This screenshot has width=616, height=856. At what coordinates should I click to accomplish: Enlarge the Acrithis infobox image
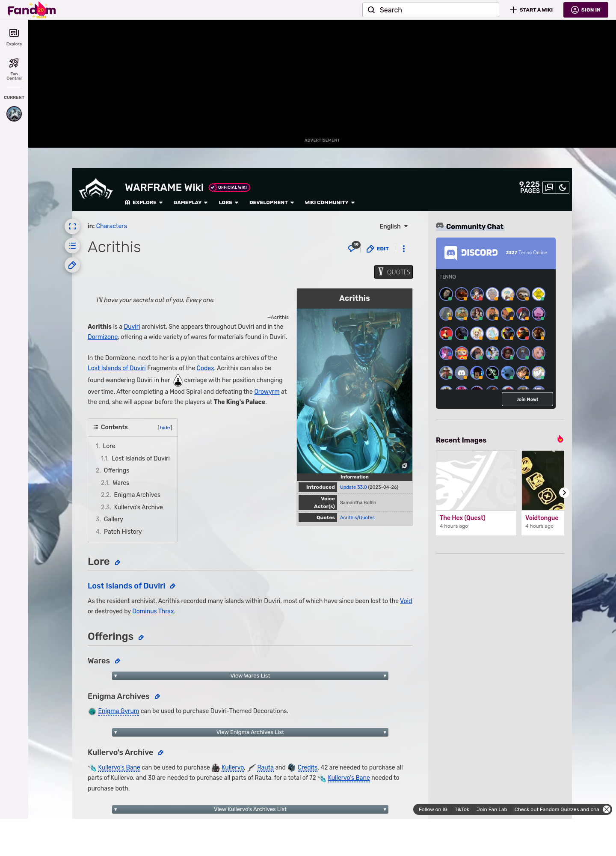coord(404,466)
